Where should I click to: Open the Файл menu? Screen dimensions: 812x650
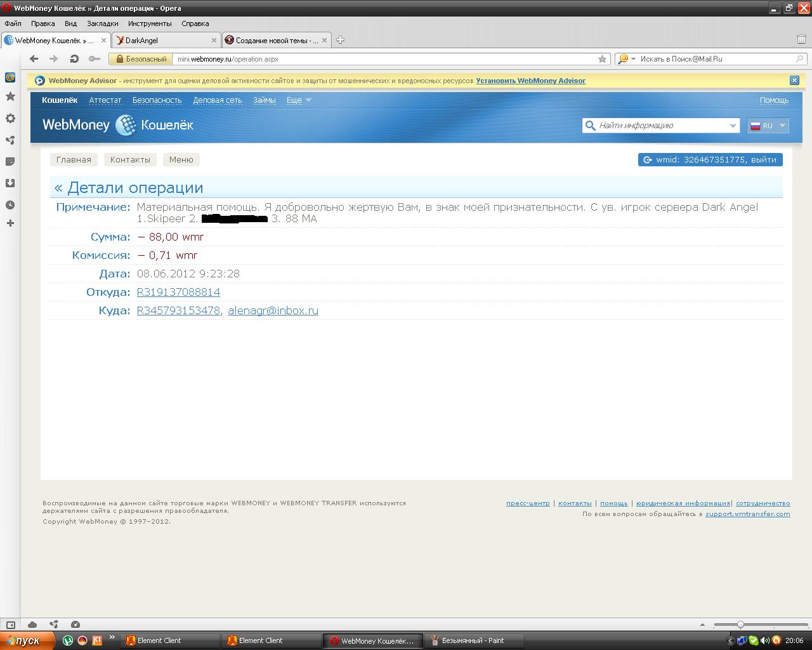(13, 23)
